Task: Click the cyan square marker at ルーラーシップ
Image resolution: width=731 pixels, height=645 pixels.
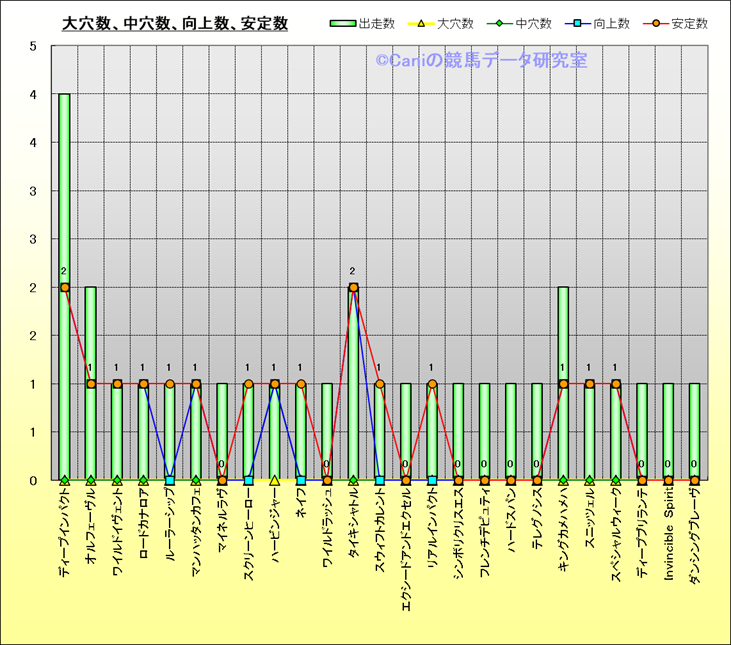Action: point(169,480)
